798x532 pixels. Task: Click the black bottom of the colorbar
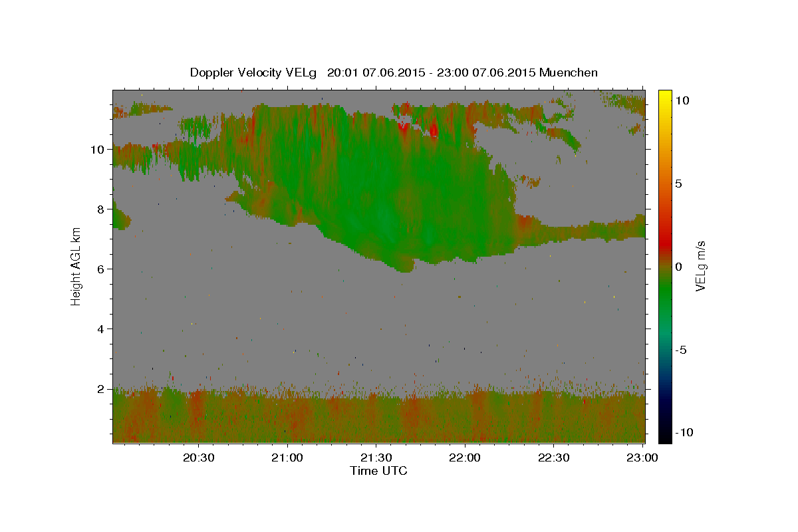(664, 434)
